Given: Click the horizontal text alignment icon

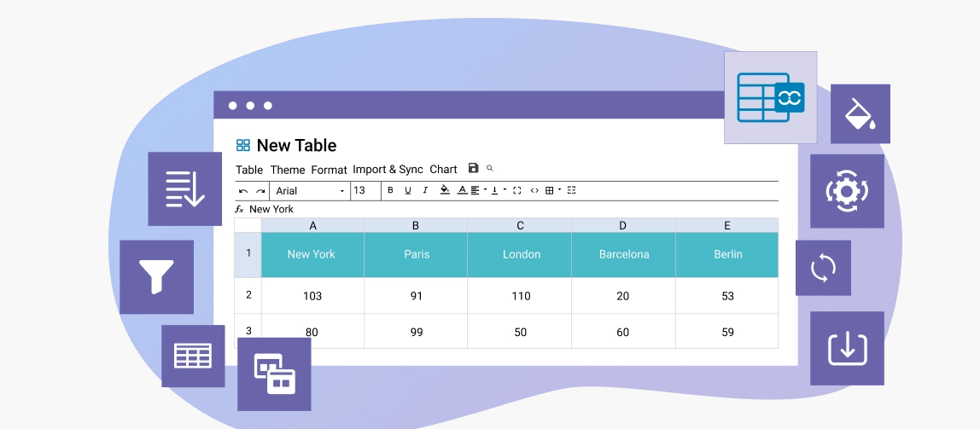Looking at the screenshot, I should point(475,190).
